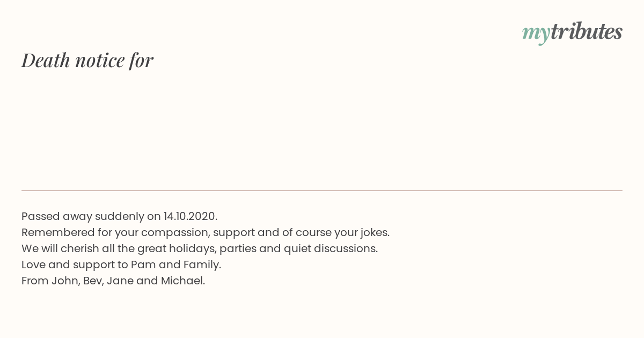This screenshot has height=338, width=644.
Task: Click the mytributes logo
Action: pos(572,33)
